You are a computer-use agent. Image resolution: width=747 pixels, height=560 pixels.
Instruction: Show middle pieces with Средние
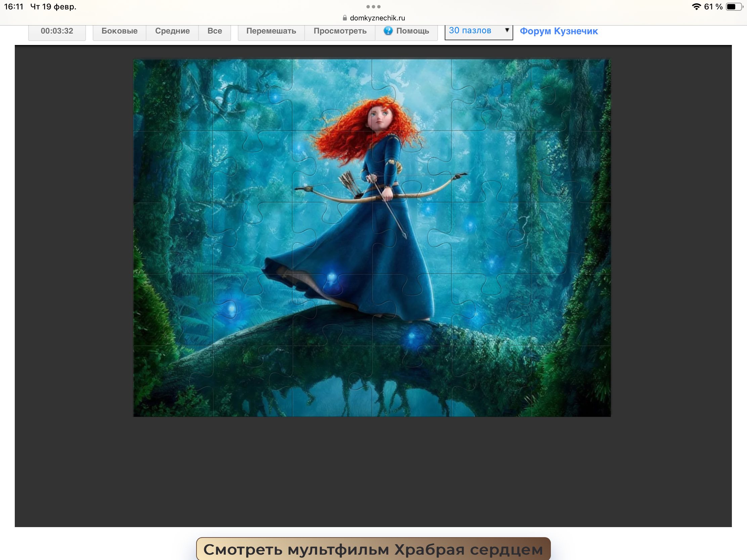click(172, 31)
